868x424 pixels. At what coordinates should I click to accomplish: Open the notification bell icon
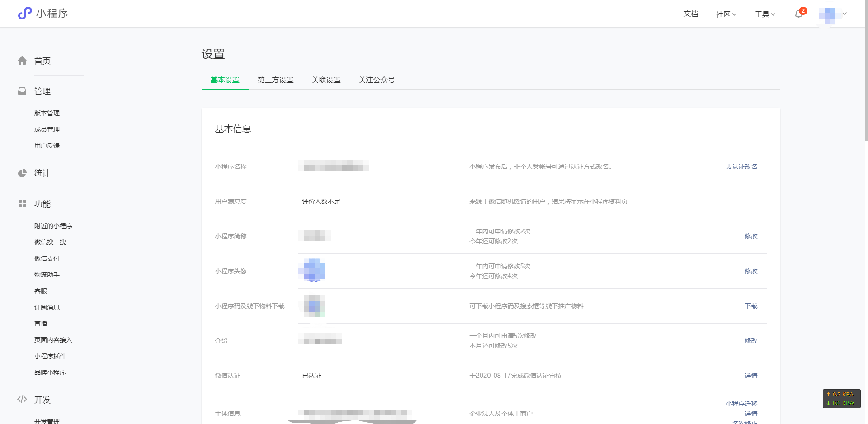(x=799, y=14)
